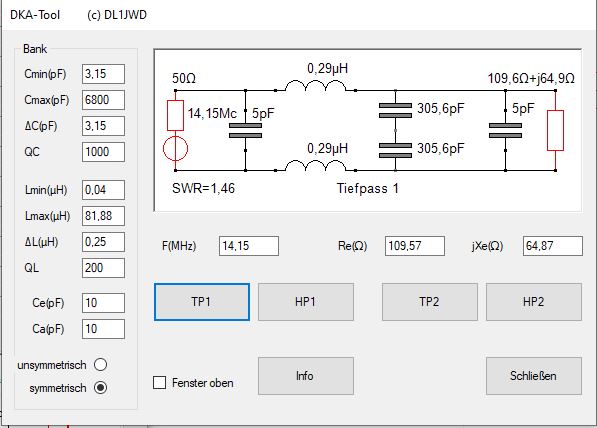Click the red source circle in schematic
This screenshot has width=597, height=428.
[176, 148]
